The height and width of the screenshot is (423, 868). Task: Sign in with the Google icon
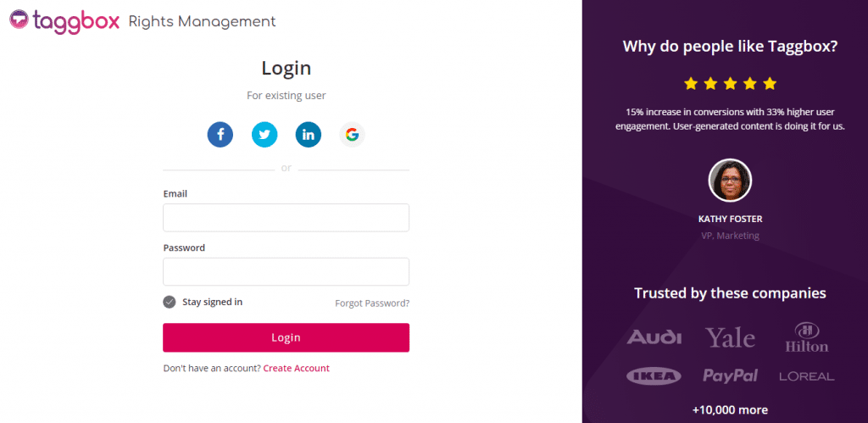tap(353, 134)
